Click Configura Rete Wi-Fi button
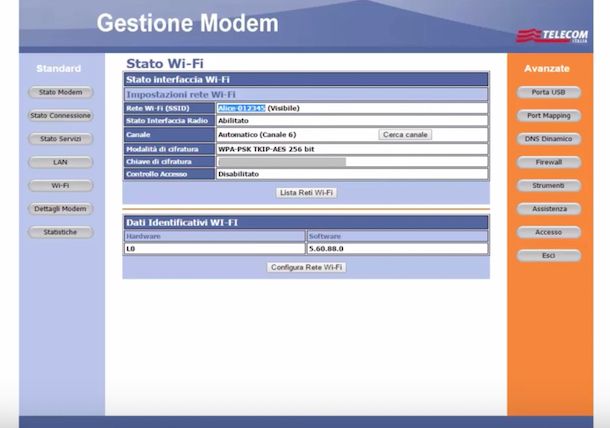The height and width of the screenshot is (428, 610). click(306, 267)
